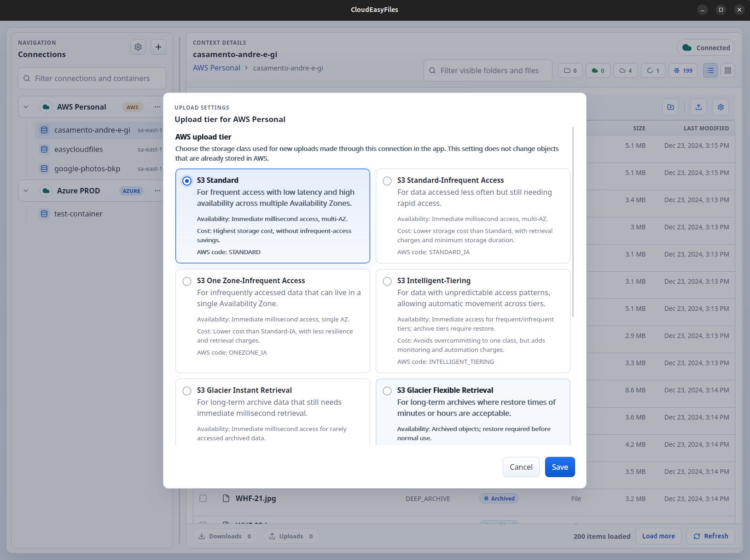Cancel the upload settings dialog

(521, 467)
